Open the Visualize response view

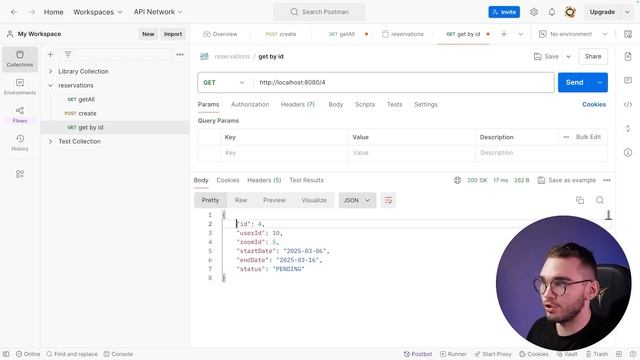click(314, 200)
